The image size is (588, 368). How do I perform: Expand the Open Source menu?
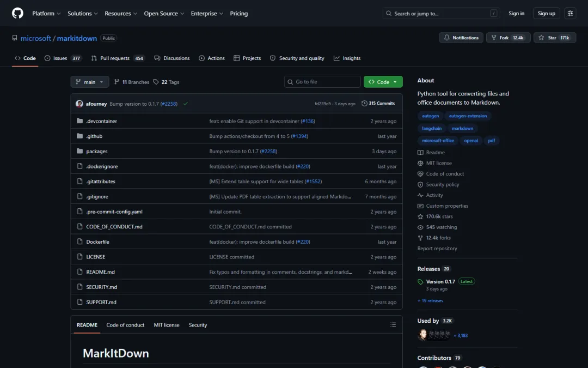click(164, 13)
